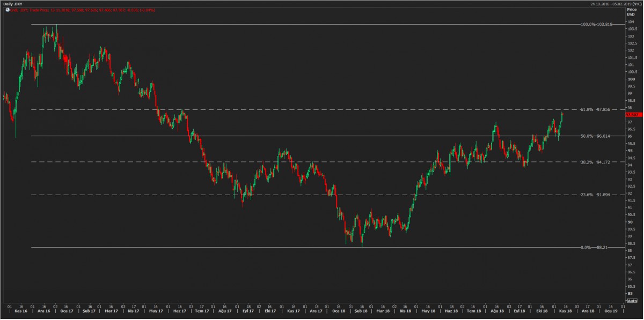This screenshot has width=644, height=320.
Task: Select the 23.6% retracement label 91.894
Action: [x=595, y=195]
